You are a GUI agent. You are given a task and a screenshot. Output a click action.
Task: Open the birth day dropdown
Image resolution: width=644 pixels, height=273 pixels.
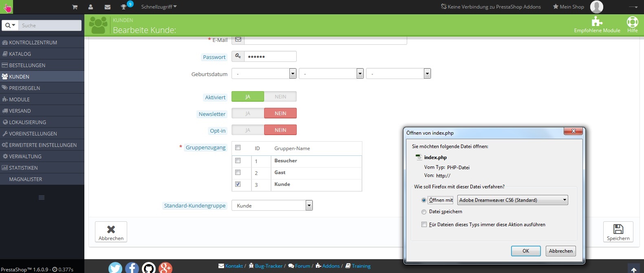click(x=264, y=73)
